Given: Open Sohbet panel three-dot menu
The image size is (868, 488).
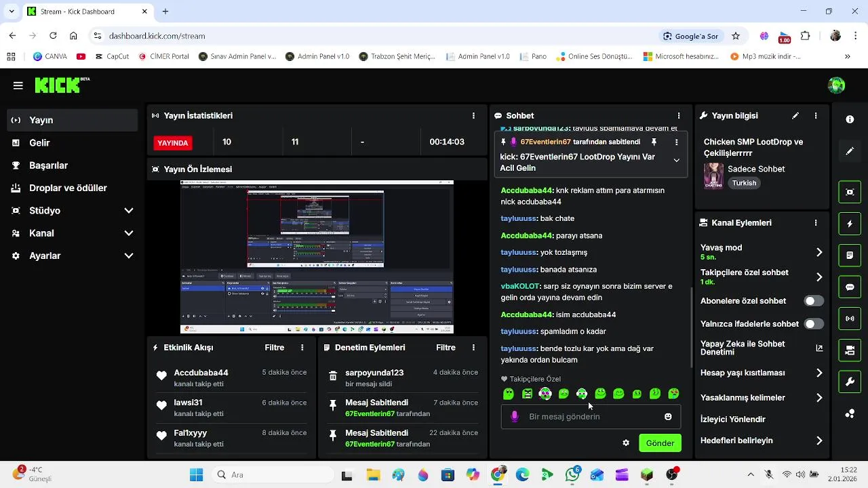Looking at the screenshot, I should (x=679, y=116).
